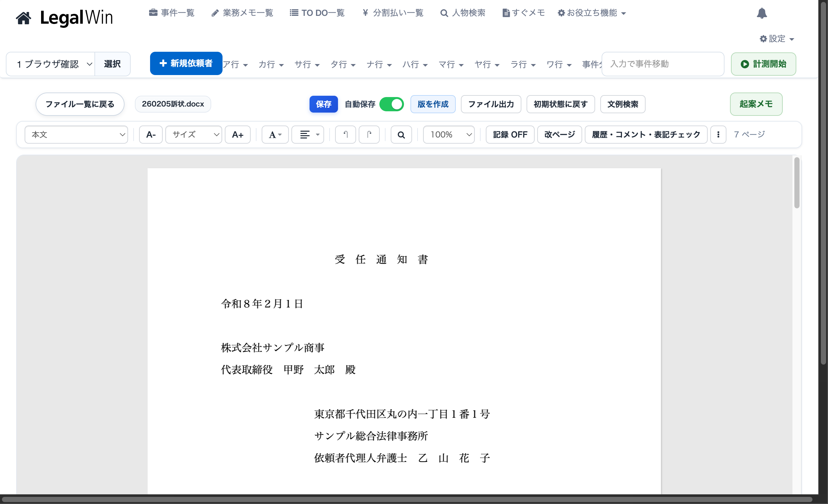The image size is (828, 504).
Task: Click the line サンプル総合法律事務所
Action: [x=371, y=436]
